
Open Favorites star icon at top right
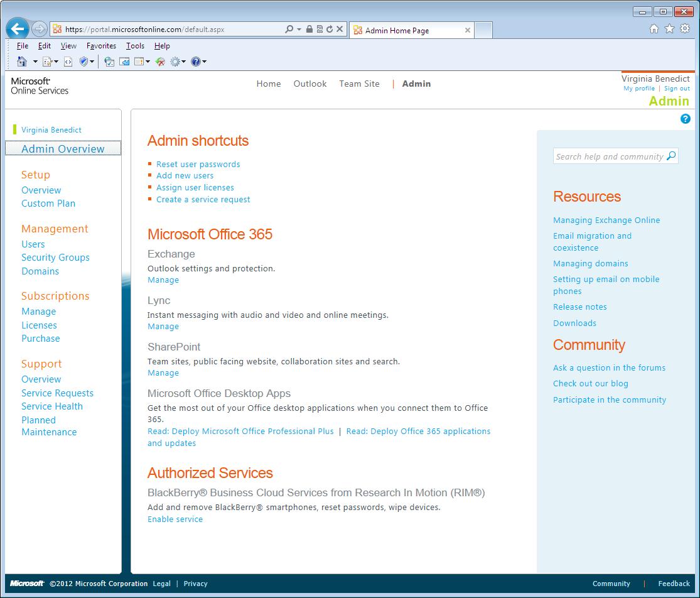670,29
